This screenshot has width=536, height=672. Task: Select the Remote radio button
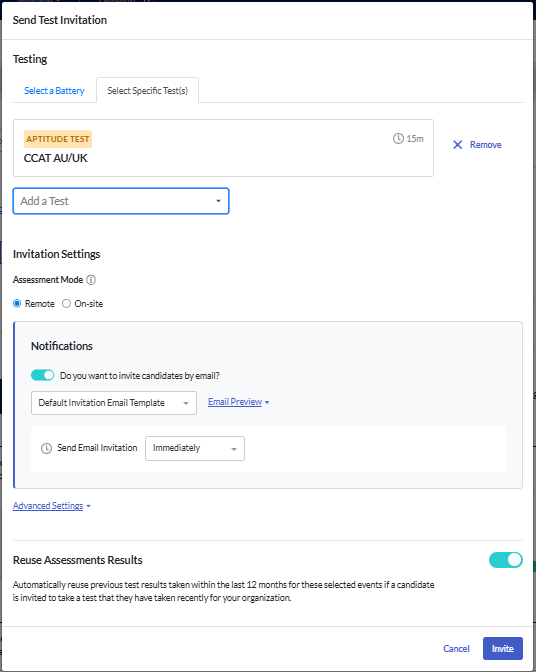point(17,303)
